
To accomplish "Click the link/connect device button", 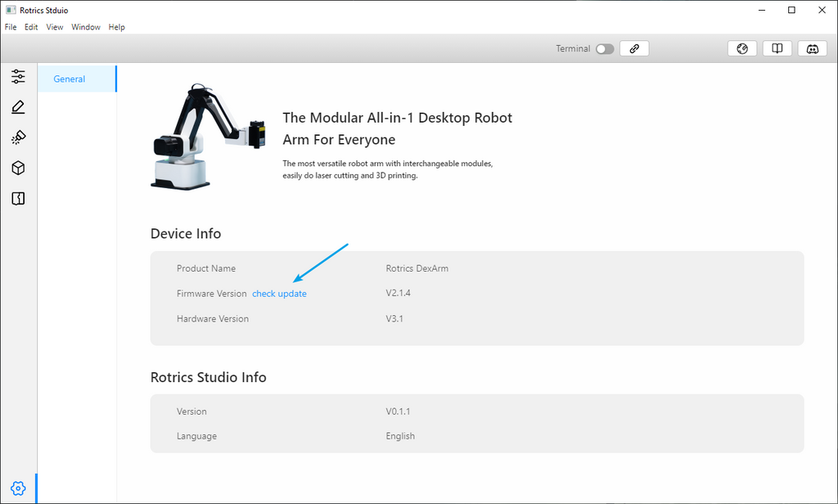I will [x=634, y=49].
